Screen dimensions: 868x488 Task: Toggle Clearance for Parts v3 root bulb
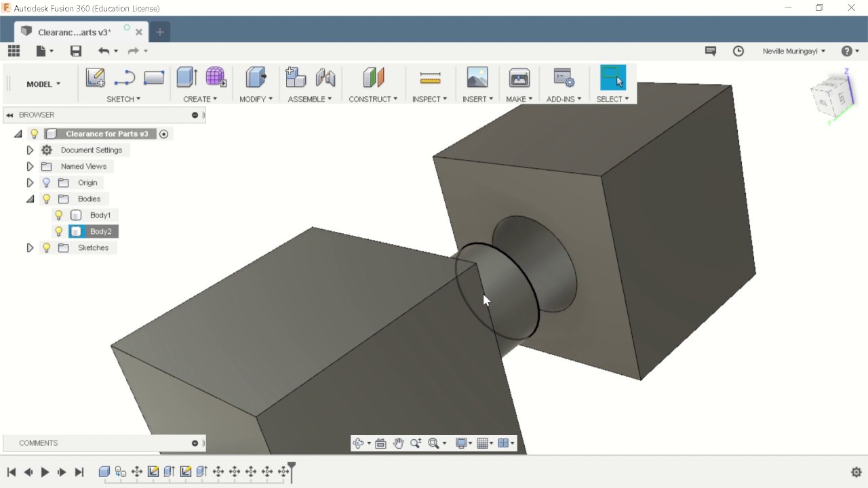(35, 134)
